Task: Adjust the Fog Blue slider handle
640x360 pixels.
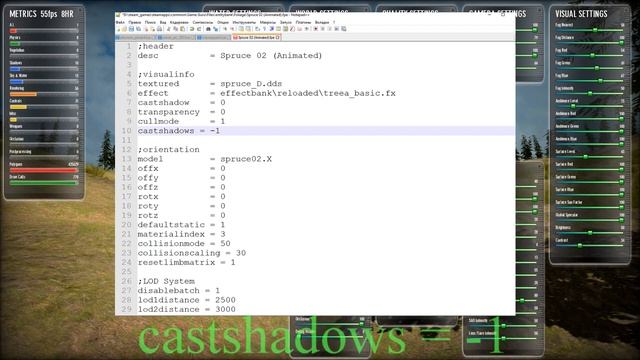Action: (x=600, y=80)
